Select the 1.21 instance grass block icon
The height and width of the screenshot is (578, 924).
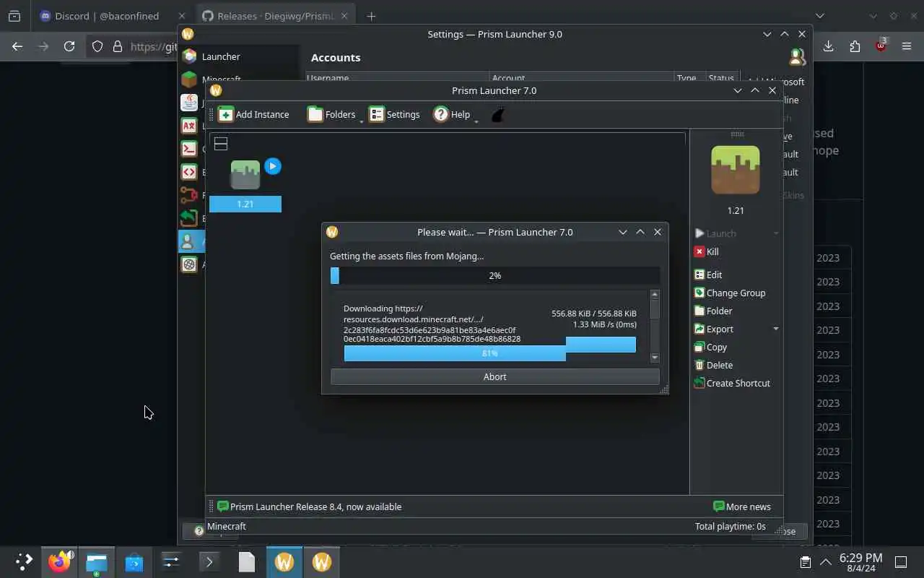[245, 175]
